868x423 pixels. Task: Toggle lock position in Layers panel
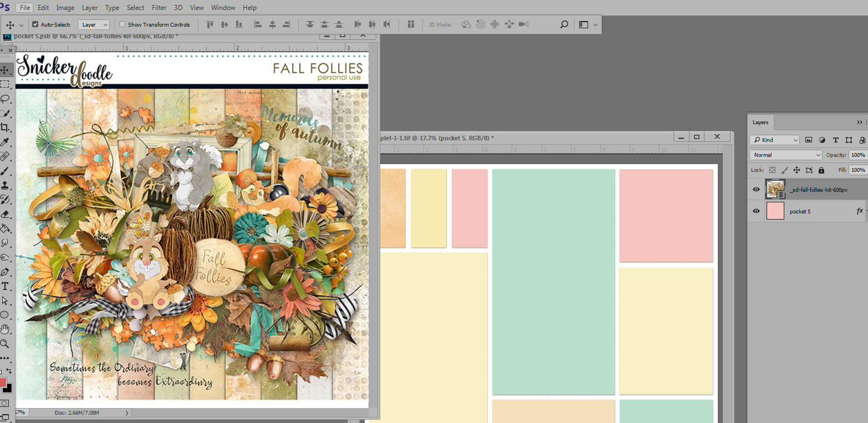point(796,170)
